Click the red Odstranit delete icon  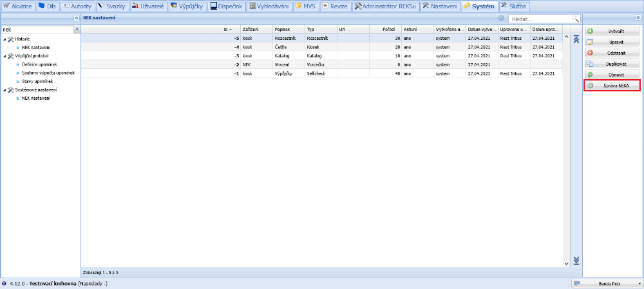click(x=591, y=53)
